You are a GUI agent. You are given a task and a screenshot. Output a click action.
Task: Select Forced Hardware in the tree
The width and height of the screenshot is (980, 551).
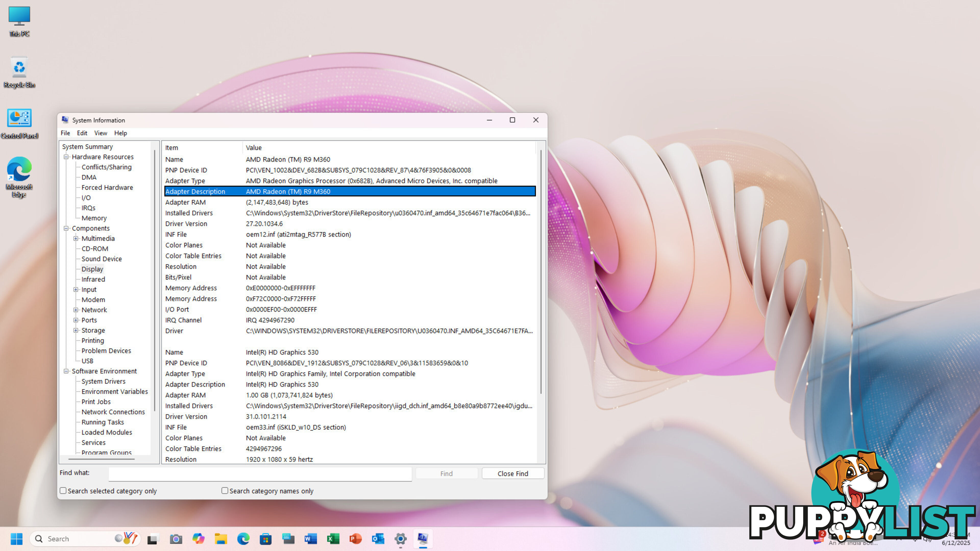click(107, 187)
